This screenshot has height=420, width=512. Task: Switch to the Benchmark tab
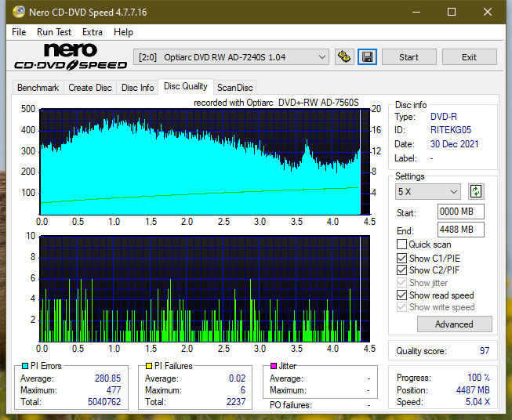[38, 88]
